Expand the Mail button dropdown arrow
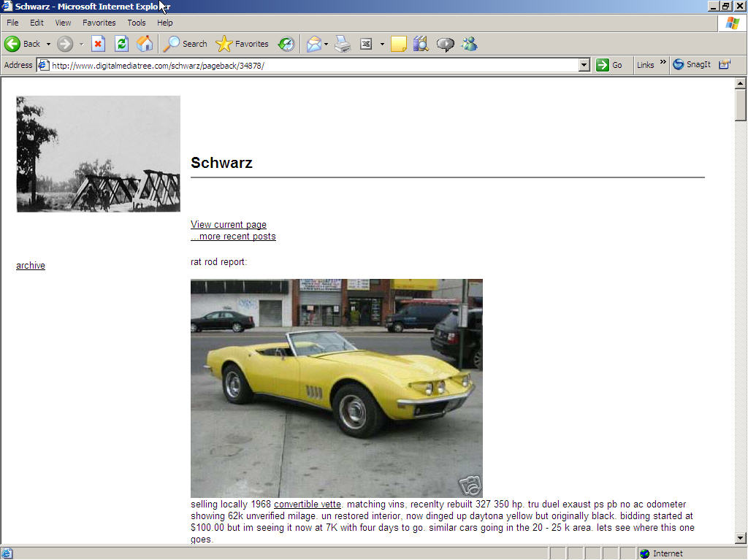 click(x=326, y=44)
